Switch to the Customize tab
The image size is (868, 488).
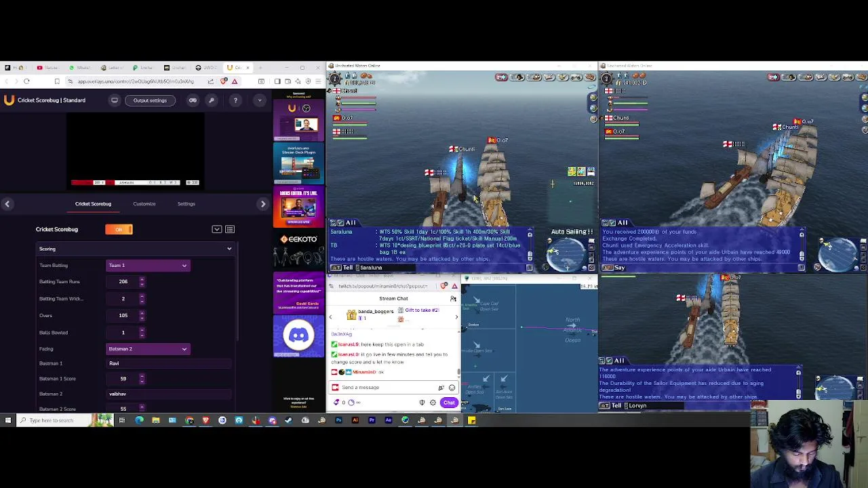(x=144, y=203)
